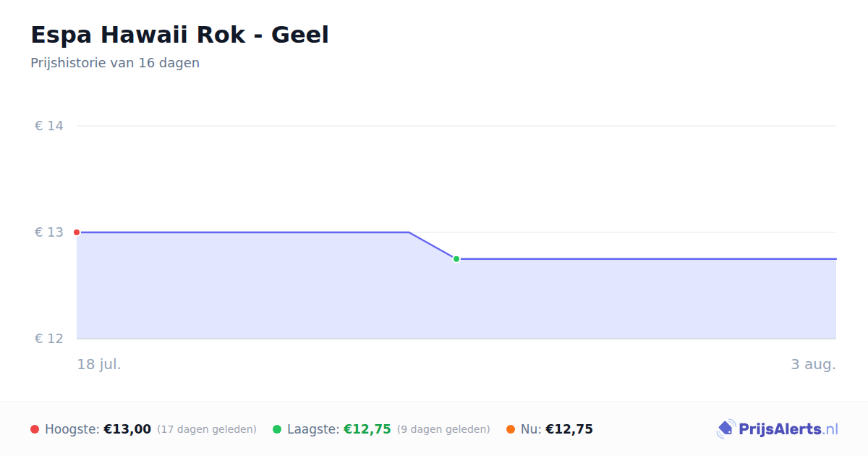The height and width of the screenshot is (456, 868).
Task: Click the Prijshistorie van 16 dagen subtitle
Action: [x=115, y=63]
